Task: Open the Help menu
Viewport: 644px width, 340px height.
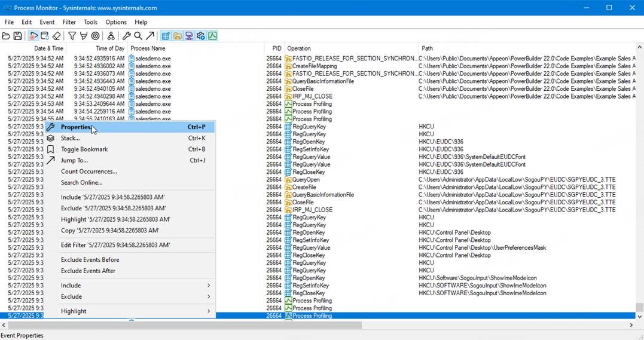Action: pos(141,22)
